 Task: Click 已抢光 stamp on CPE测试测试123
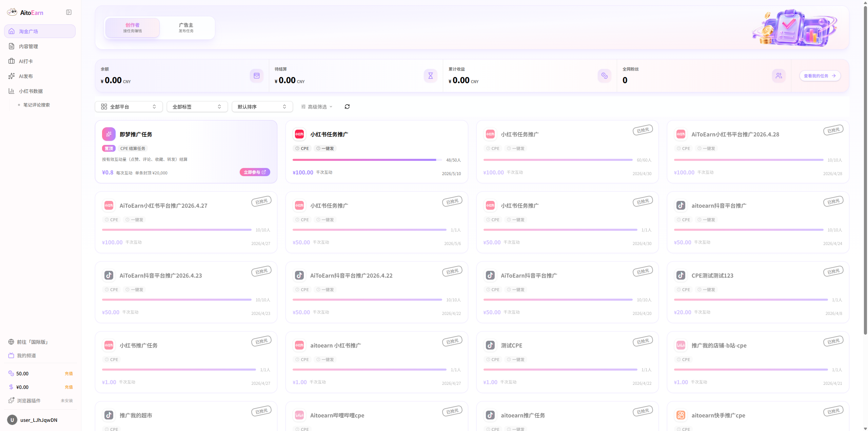(x=833, y=271)
